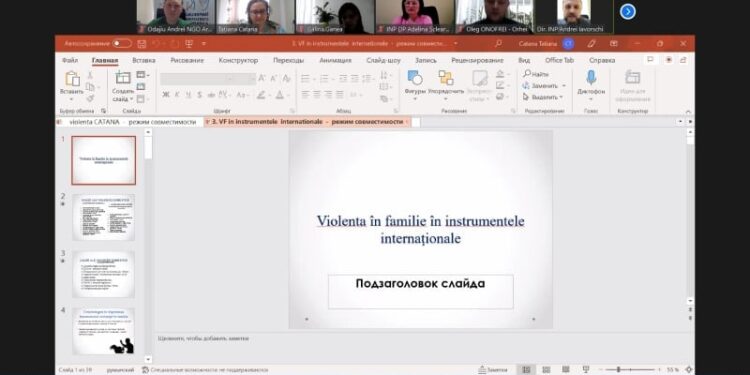Toggle text shadow (S) formatting
Viewport: 750px width, 375px height.
point(199,95)
